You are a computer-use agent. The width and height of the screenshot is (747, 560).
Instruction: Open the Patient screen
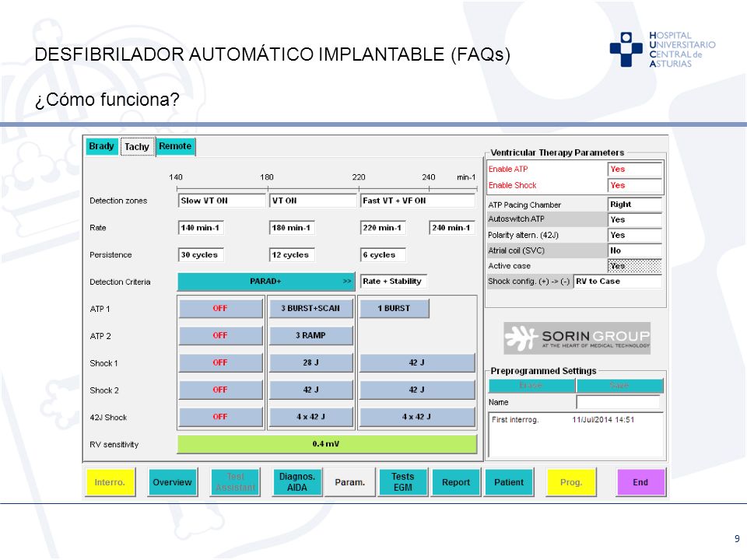coord(509,482)
